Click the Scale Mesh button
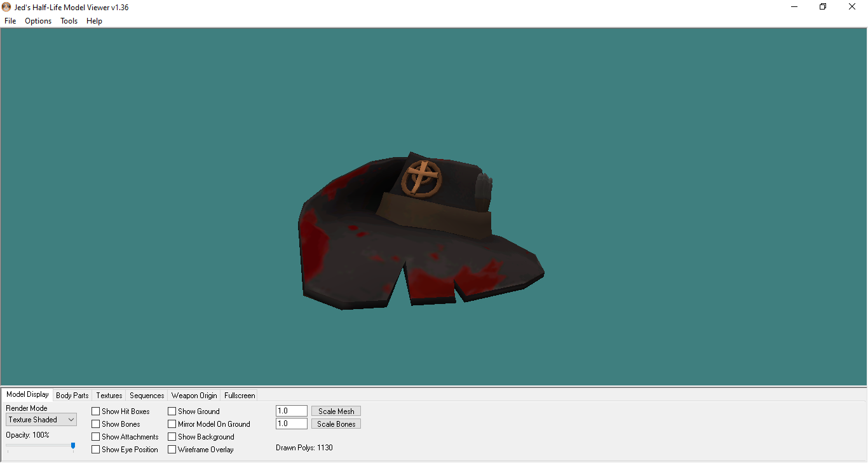Viewport: 868px width, 463px height. (336, 411)
